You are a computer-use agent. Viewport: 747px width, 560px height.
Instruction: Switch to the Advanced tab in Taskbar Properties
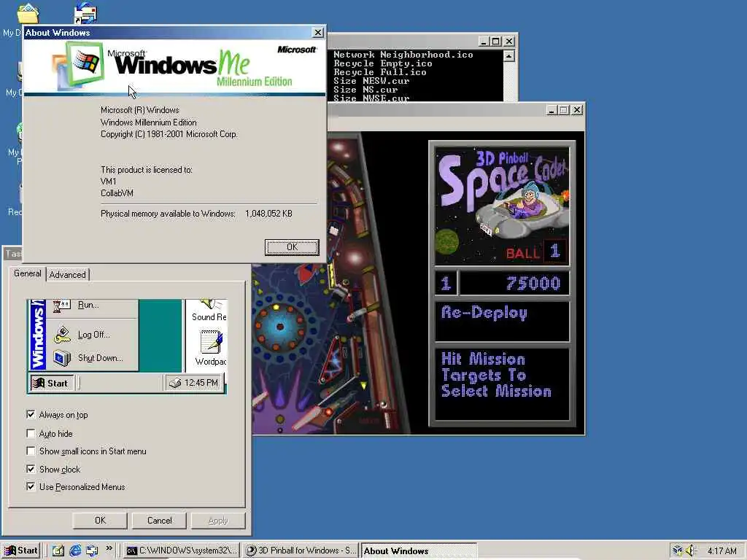click(x=68, y=275)
